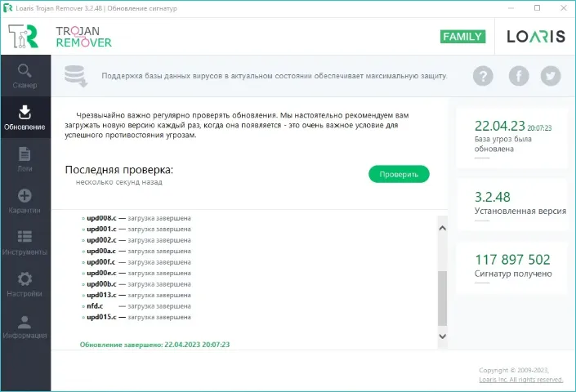Select the upd00f.c log entry
Screen dimensions: 576x392
[136, 262]
